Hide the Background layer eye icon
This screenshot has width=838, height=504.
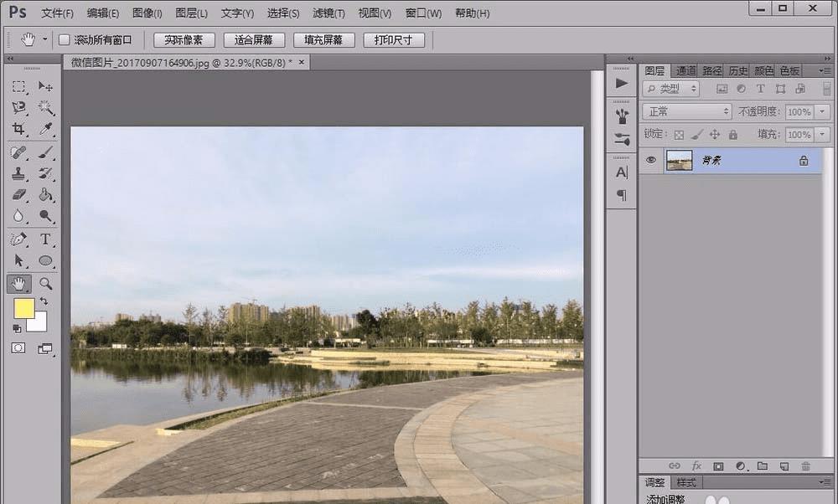tap(650, 160)
